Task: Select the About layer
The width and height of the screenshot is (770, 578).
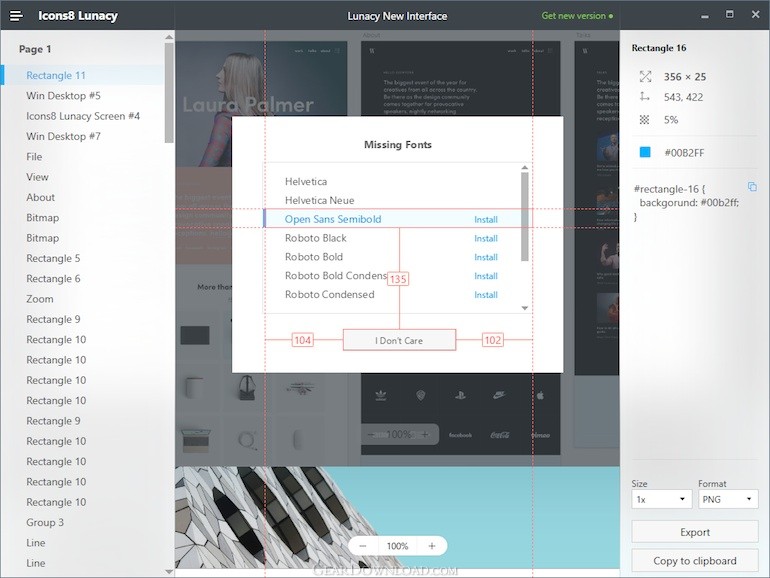Action: 40,197
